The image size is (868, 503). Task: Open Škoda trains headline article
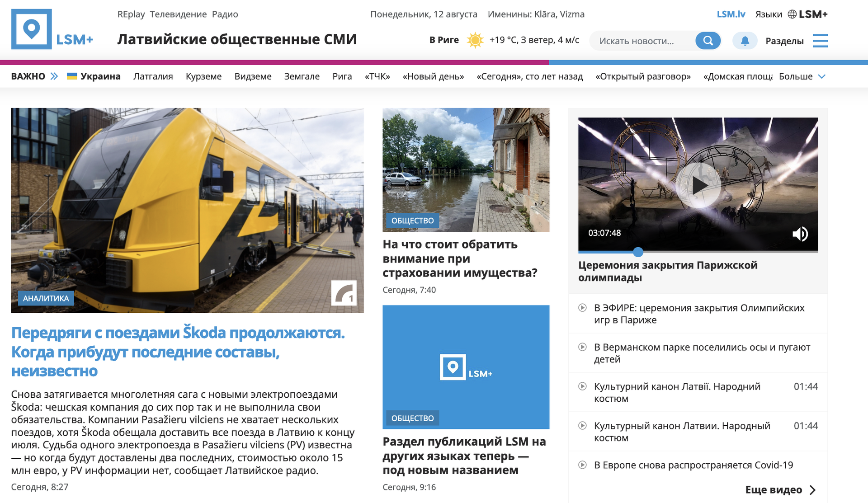(178, 352)
